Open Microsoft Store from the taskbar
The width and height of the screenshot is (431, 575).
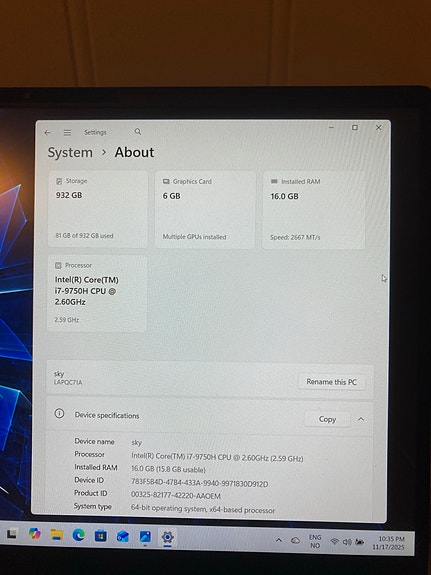(x=101, y=536)
